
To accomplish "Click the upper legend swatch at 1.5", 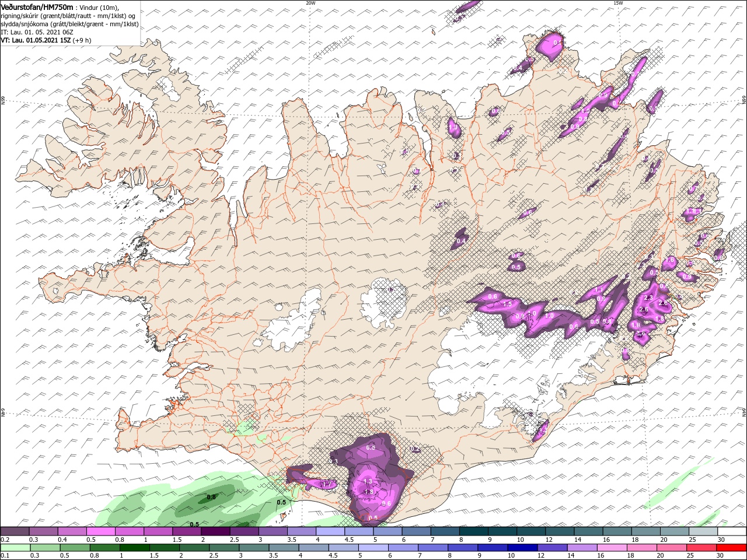I will [187, 531].
